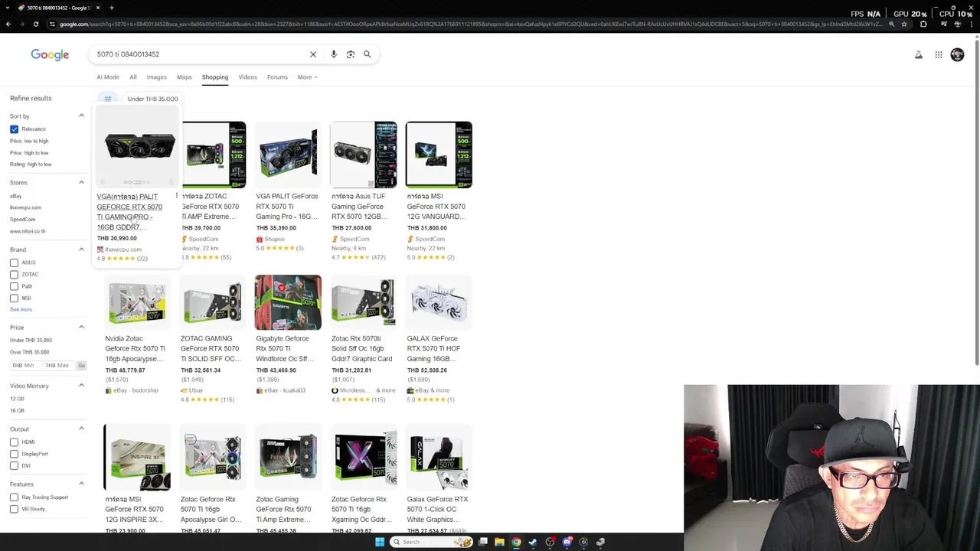Screen dimensions: 980x551
Task: Click the THB Max price field
Action: point(57,366)
